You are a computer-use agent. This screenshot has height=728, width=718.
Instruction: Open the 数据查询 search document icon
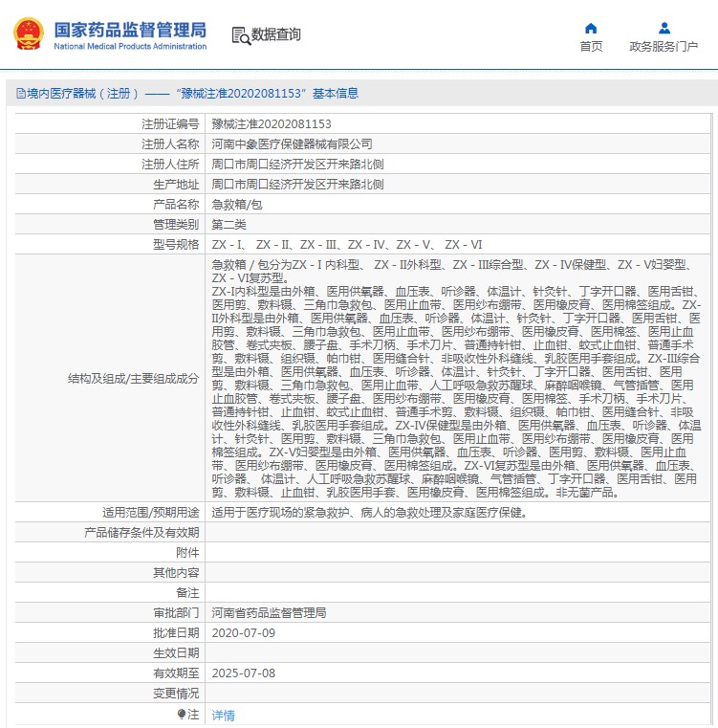click(241, 35)
